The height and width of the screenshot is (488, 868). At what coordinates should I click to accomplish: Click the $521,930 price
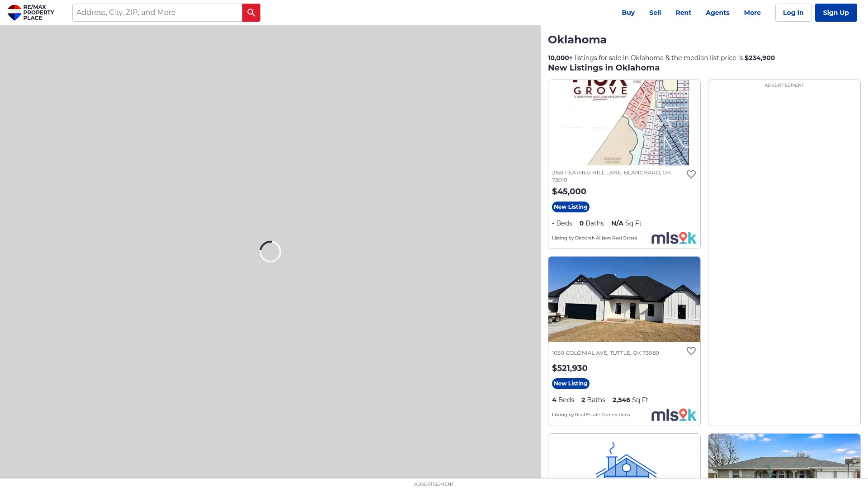coord(570,368)
